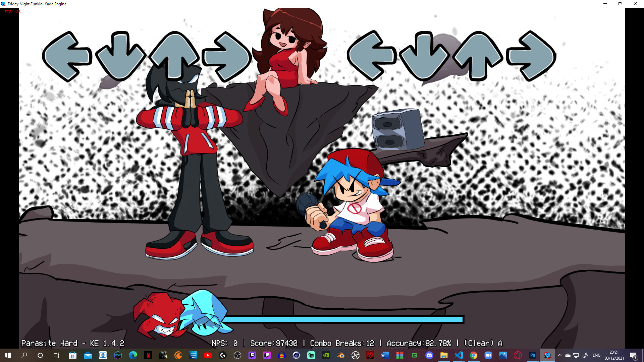Open the clock showing 23:21
Screen dimensions: 644x362
click(x=614, y=355)
